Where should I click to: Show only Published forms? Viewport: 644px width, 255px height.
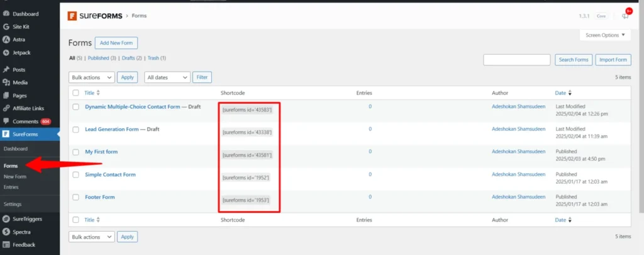[x=98, y=58]
